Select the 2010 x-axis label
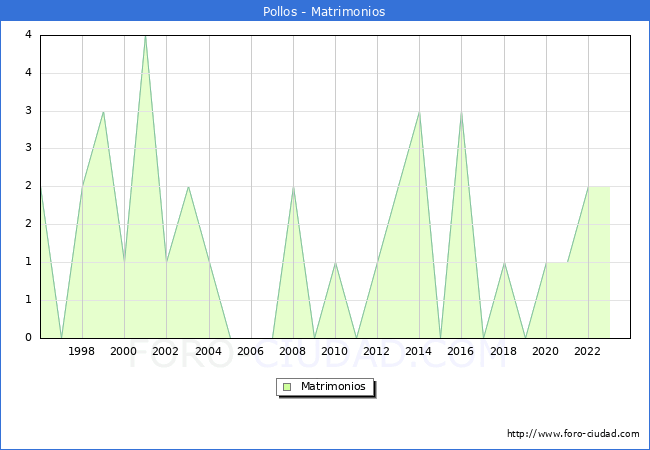This screenshot has width=650, height=450. (x=334, y=351)
